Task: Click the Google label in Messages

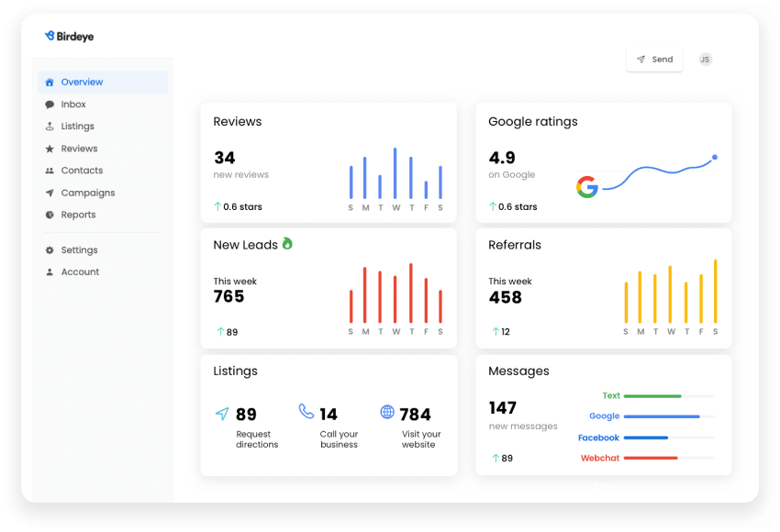Action: [605, 416]
